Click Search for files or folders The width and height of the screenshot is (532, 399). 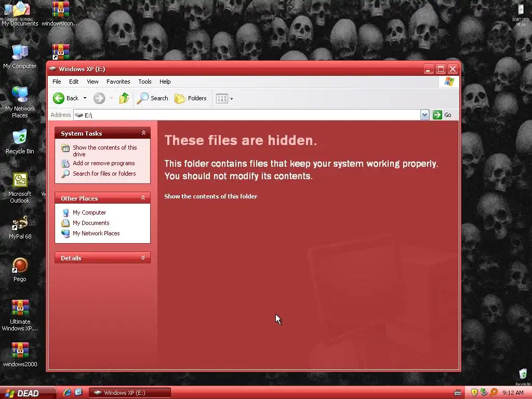pos(104,174)
